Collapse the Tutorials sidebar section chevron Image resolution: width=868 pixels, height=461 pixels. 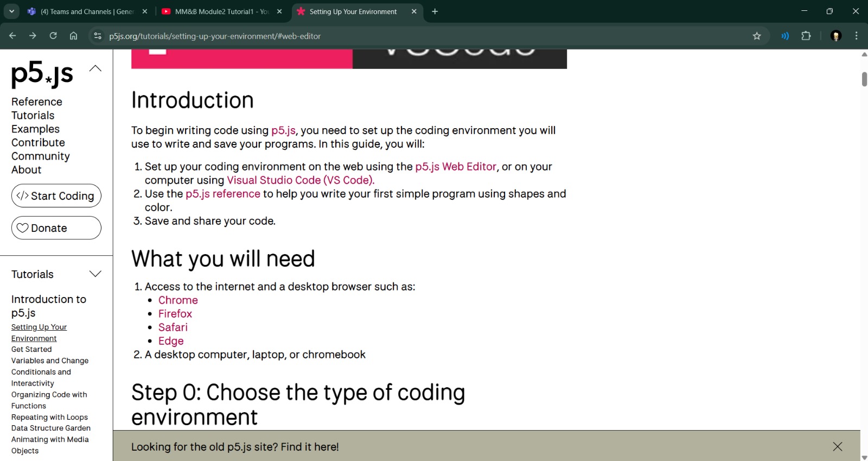[95, 274]
